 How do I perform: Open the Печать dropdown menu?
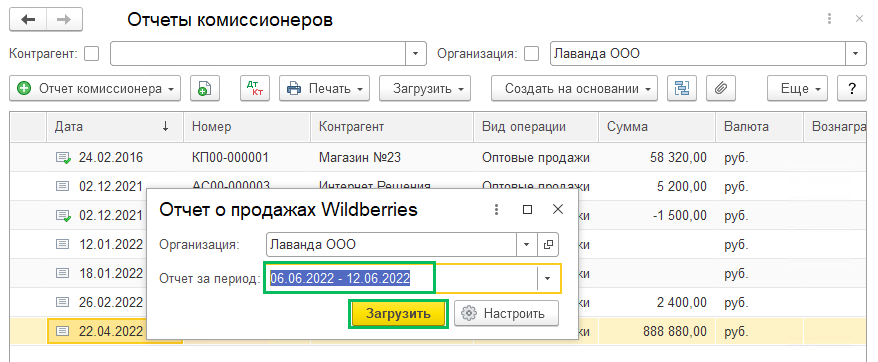[x=325, y=89]
